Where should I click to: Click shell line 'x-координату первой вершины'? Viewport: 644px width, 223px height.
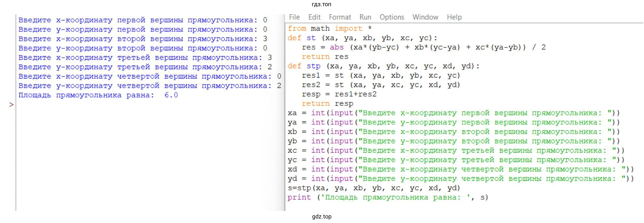(143, 20)
